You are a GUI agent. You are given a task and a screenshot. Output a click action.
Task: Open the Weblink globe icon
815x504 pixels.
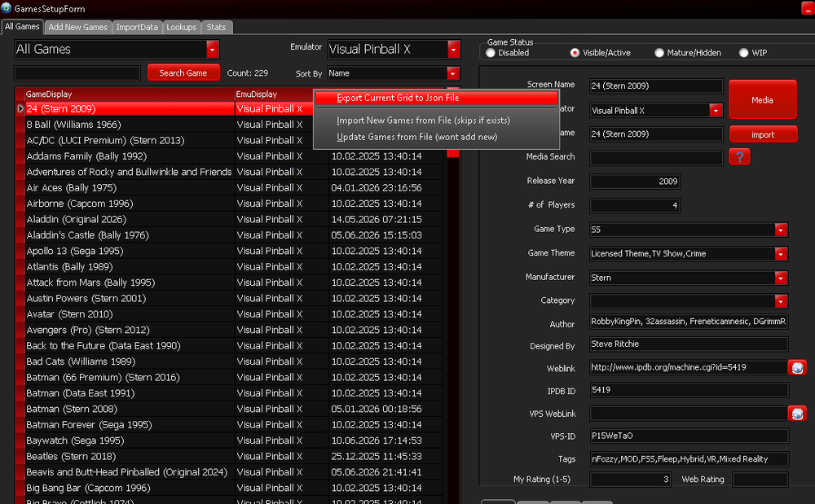pyautogui.click(x=797, y=367)
